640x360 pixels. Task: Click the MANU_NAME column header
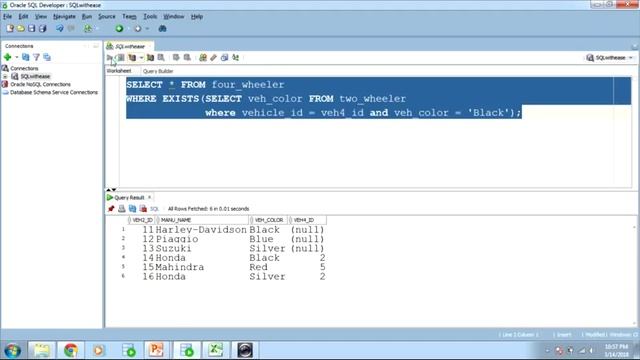click(x=203, y=220)
